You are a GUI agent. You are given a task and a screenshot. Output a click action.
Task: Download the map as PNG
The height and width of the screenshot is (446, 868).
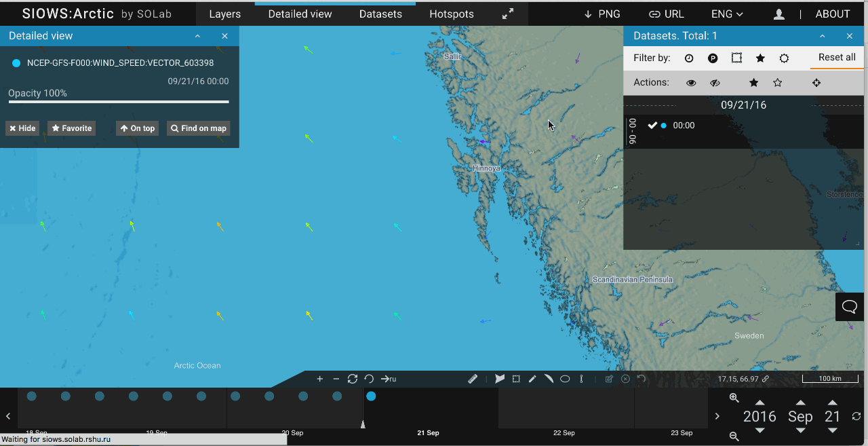click(x=601, y=14)
